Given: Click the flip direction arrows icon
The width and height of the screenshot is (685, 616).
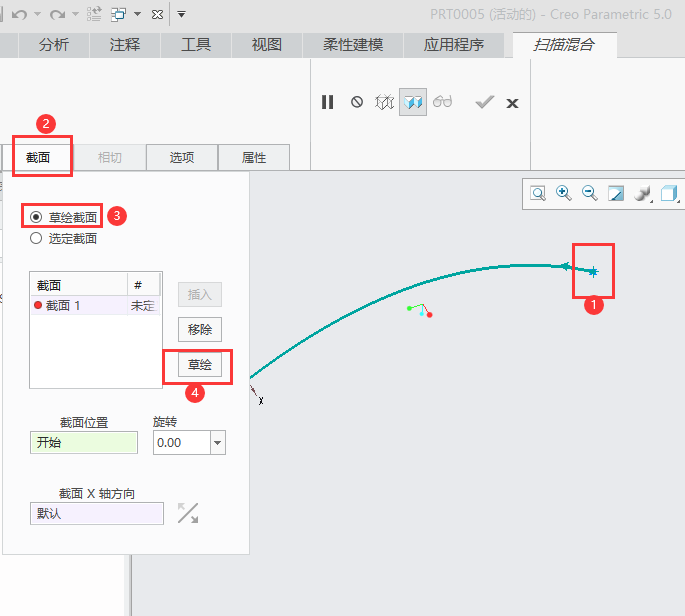Looking at the screenshot, I should [x=188, y=513].
